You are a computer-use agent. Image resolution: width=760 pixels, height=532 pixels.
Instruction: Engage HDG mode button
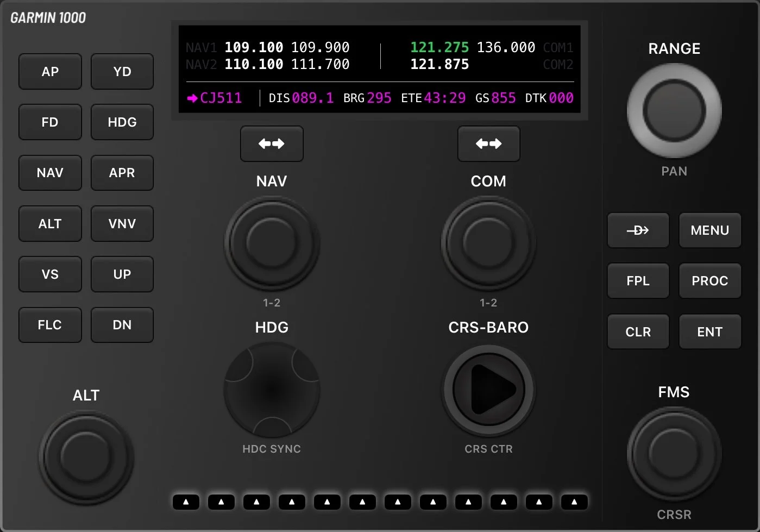[122, 122]
